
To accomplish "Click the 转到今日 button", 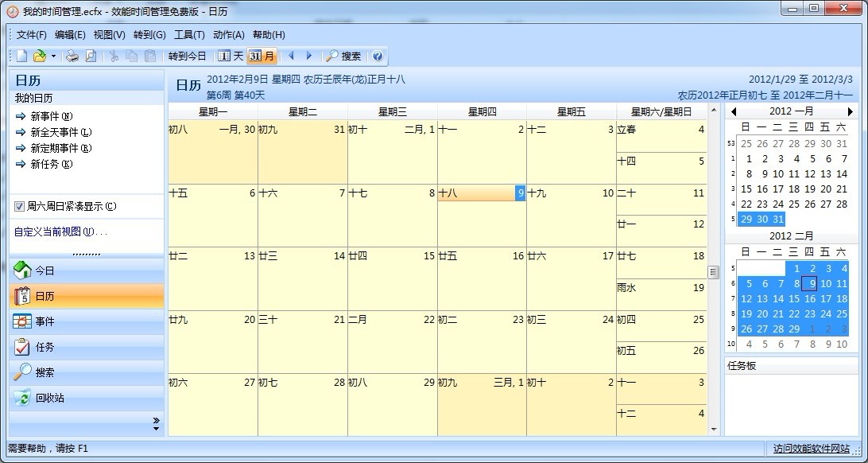I will (x=187, y=56).
